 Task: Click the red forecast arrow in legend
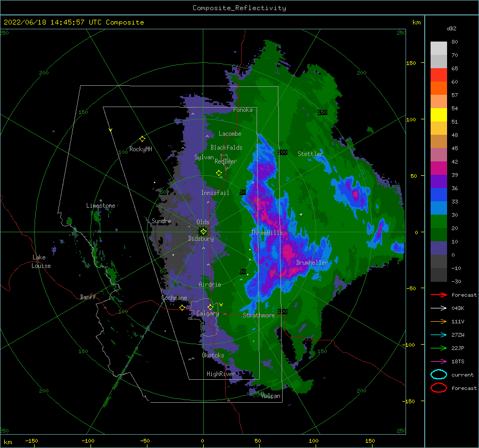tap(439, 295)
